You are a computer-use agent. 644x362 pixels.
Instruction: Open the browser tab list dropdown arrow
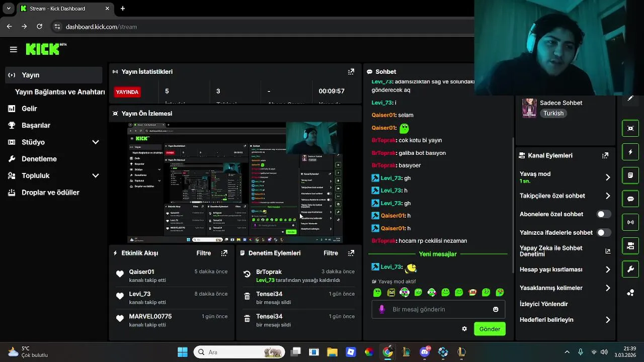click(9, 9)
